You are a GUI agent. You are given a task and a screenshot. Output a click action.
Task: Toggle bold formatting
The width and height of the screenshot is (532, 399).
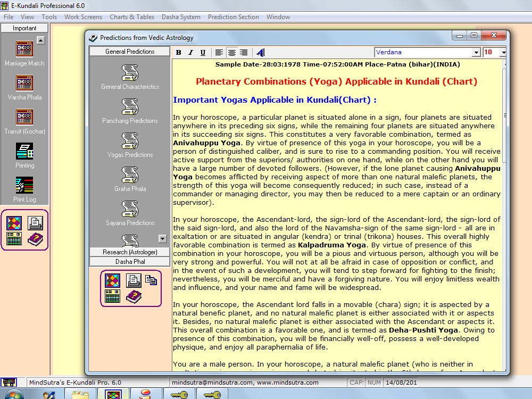(x=178, y=53)
